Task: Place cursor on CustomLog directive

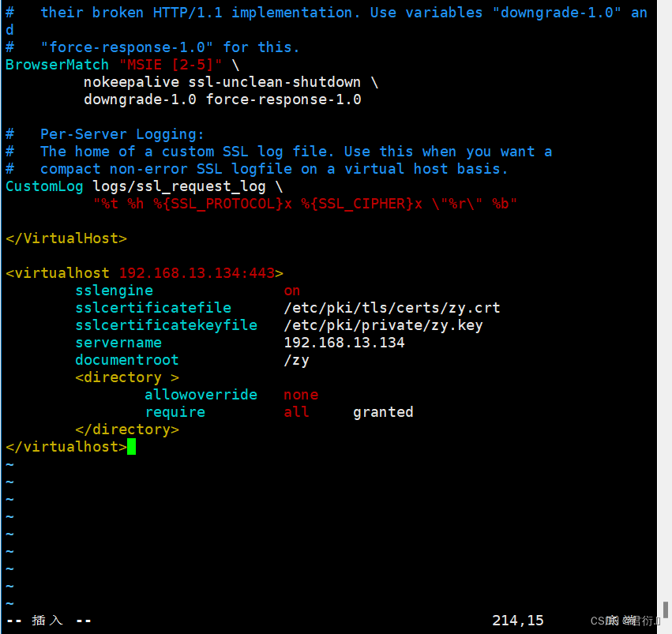Action: tap(44, 186)
